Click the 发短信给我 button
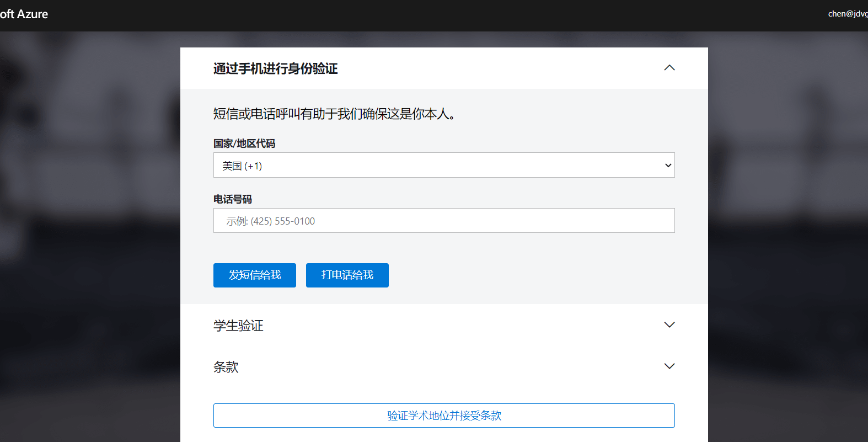This screenshot has height=442, width=868. coord(255,275)
